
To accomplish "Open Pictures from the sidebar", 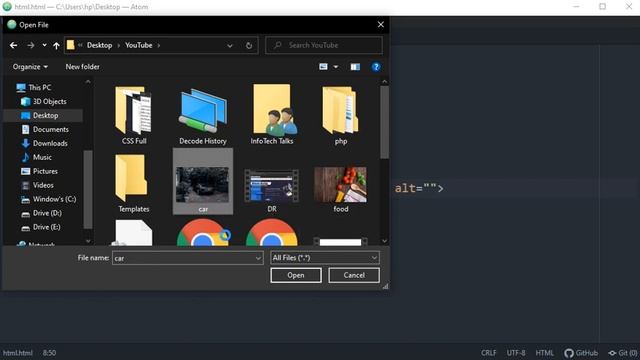I will pyautogui.click(x=44, y=171).
